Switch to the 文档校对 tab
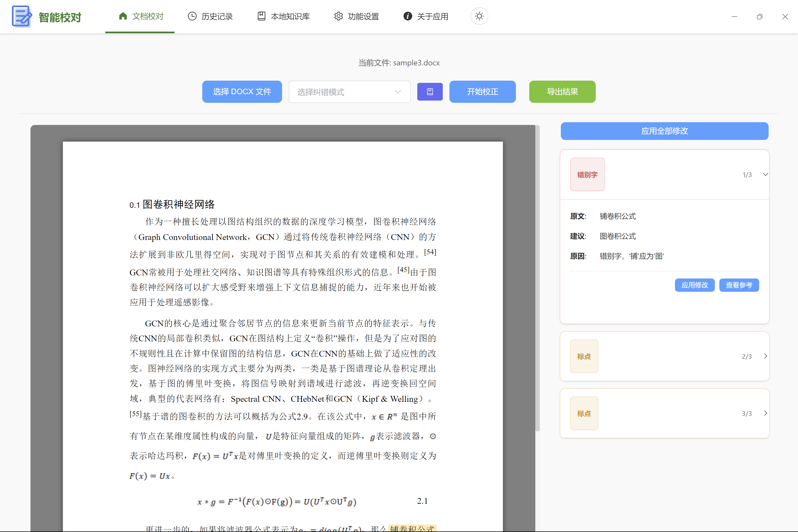The image size is (798, 532). point(140,16)
